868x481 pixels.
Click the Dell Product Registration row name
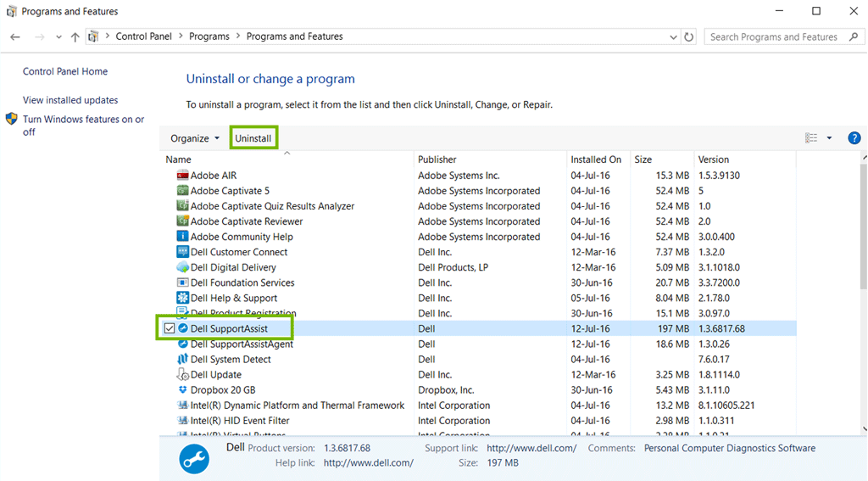click(x=243, y=313)
